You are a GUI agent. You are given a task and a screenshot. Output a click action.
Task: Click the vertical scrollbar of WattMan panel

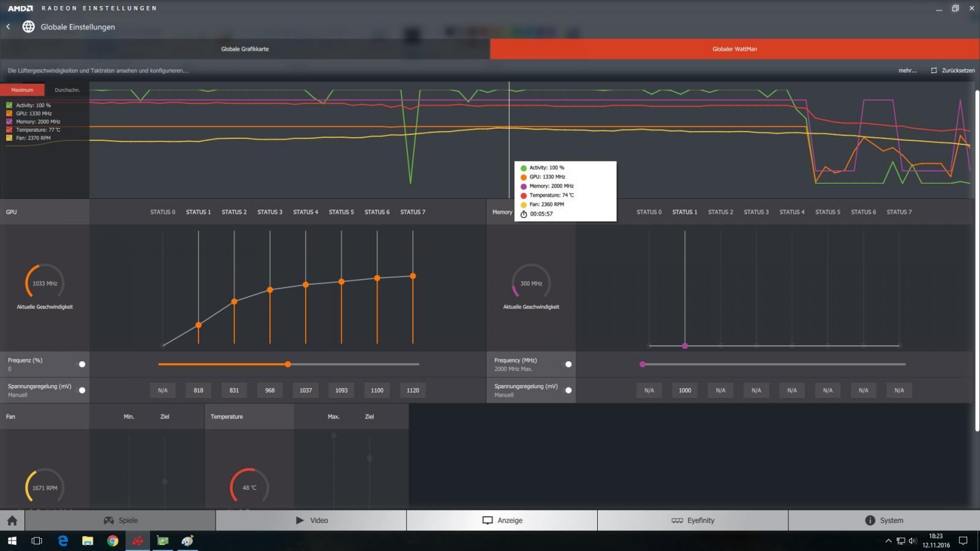click(977, 260)
